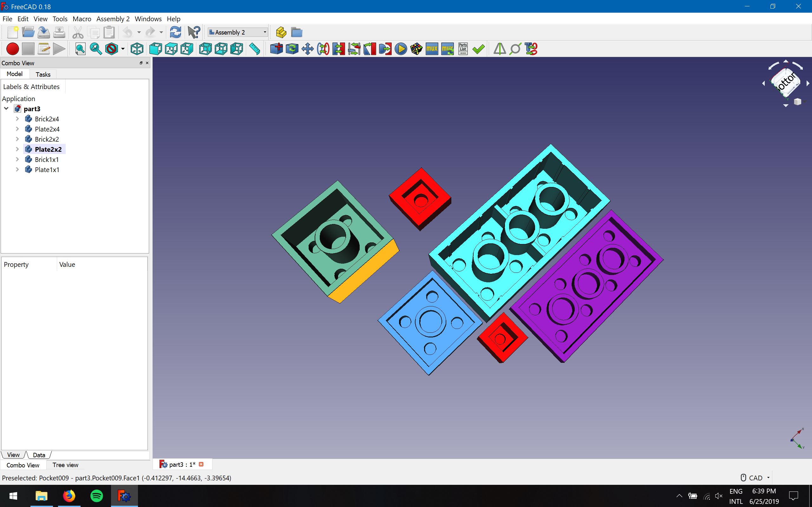This screenshot has width=812, height=507.
Task: Switch to the Tasks tab
Action: (x=43, y=74)
